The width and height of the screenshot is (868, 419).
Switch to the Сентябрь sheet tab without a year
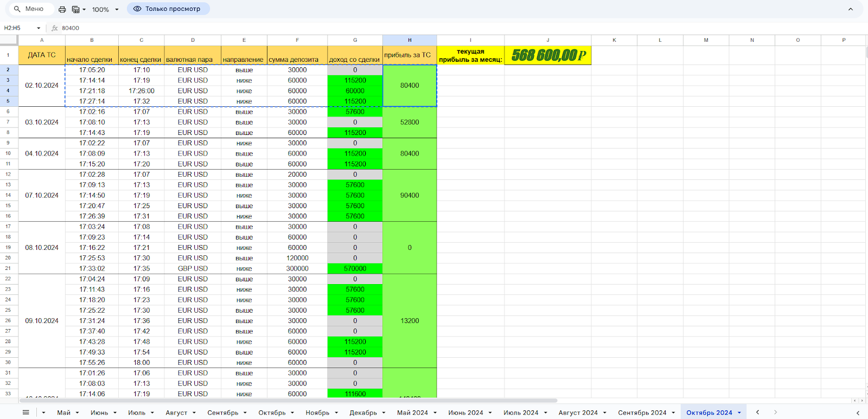[222, 412]
